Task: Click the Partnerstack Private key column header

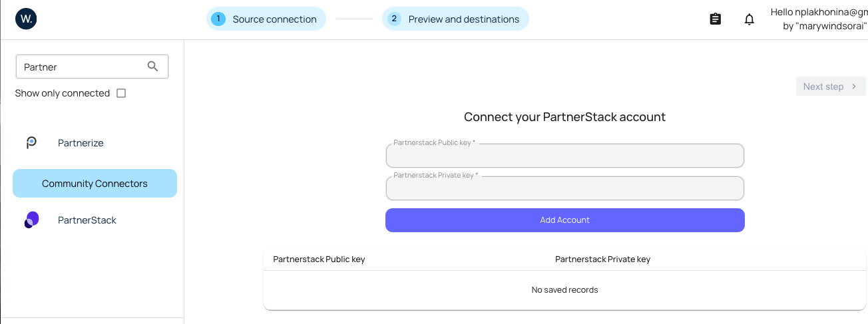Action: [602, 259]
